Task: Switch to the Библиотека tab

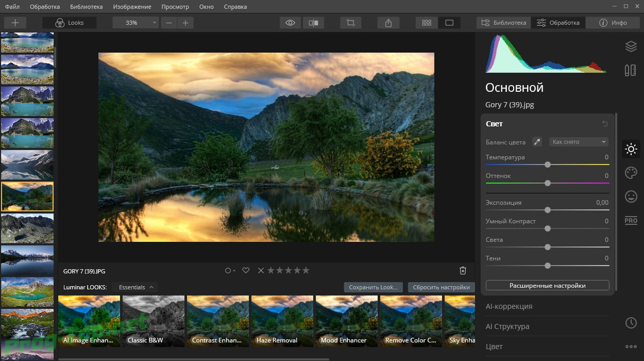Action: coord(504,23)
